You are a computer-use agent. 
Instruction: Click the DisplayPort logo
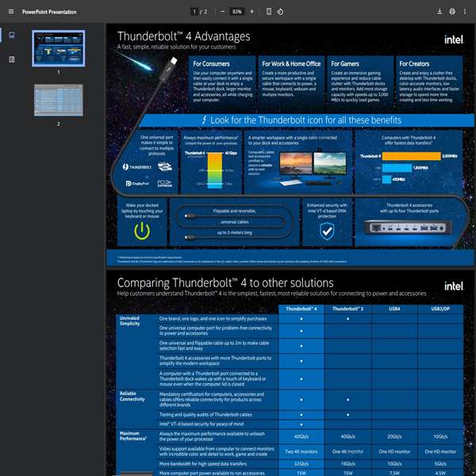click(137, 183)
